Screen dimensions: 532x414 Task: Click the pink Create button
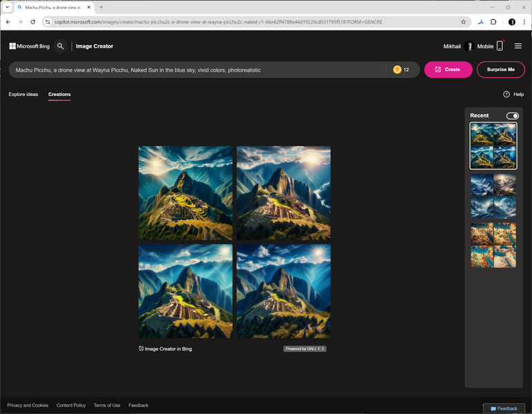tap(449, 70)
